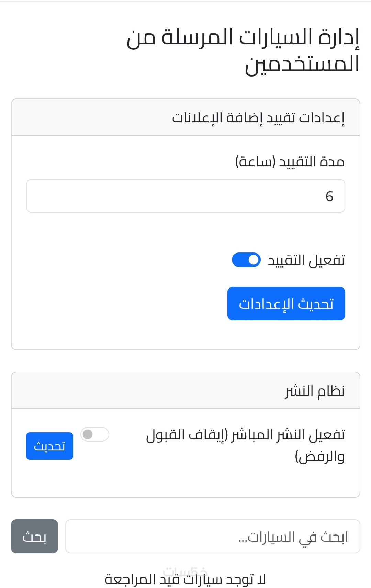Click the والرفض) second line of publishing label
371x588 pixels.
coord(319,457)
